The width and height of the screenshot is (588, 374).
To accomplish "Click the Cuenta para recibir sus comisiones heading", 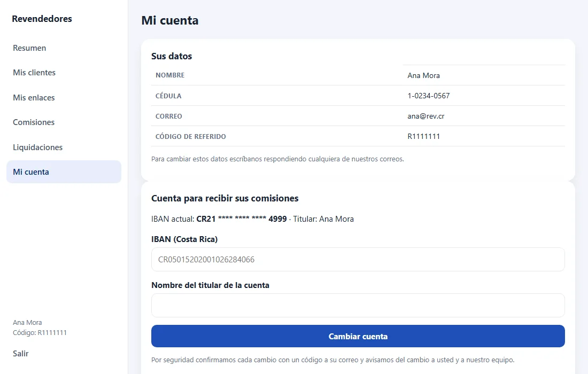I will pos(225,198).
